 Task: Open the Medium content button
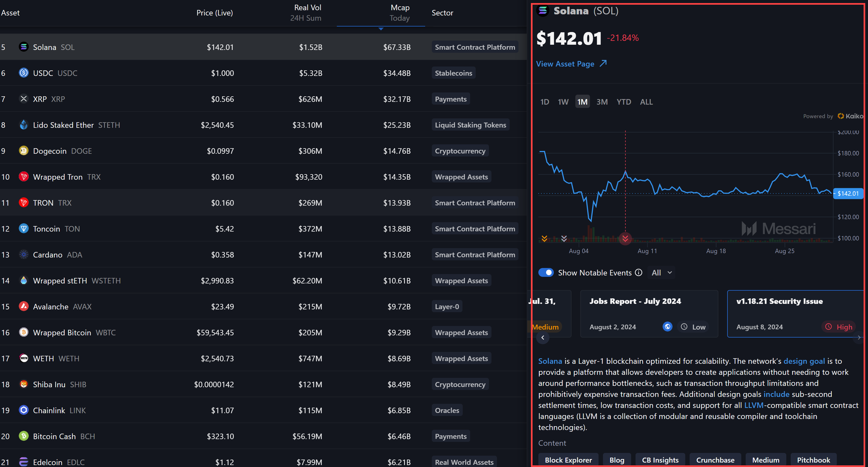pyautogui.click(x=766, y=460)
